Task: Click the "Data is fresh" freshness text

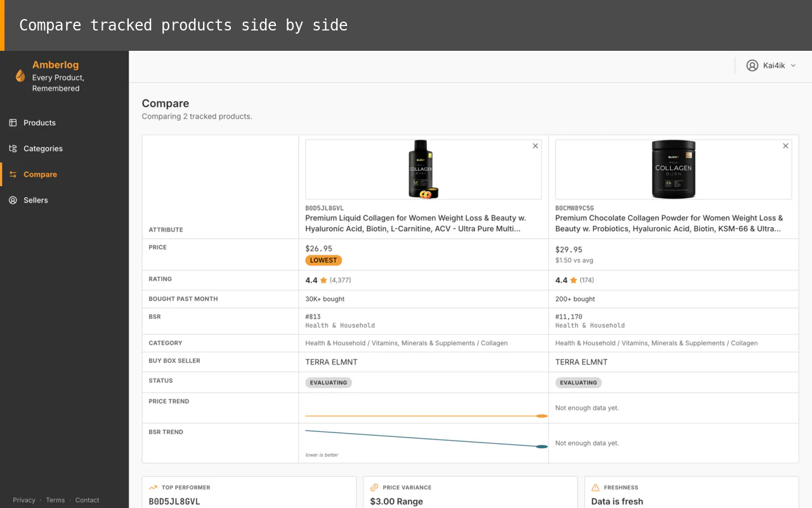Action: pos(617,502)
